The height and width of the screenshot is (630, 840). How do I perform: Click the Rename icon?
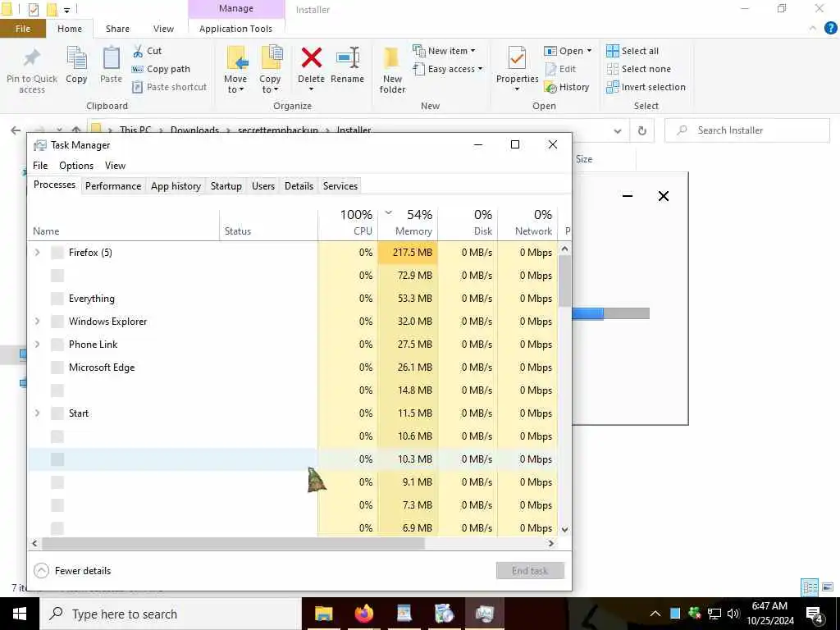[x=348, y=58]
